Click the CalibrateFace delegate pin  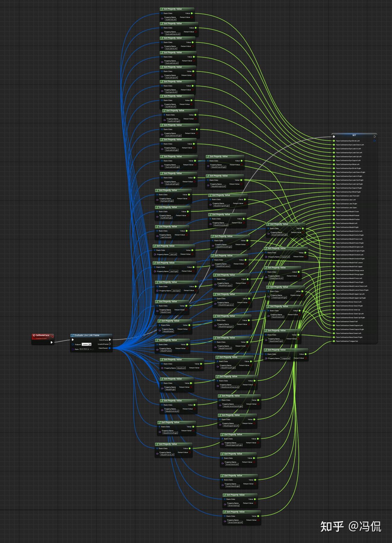53,336
